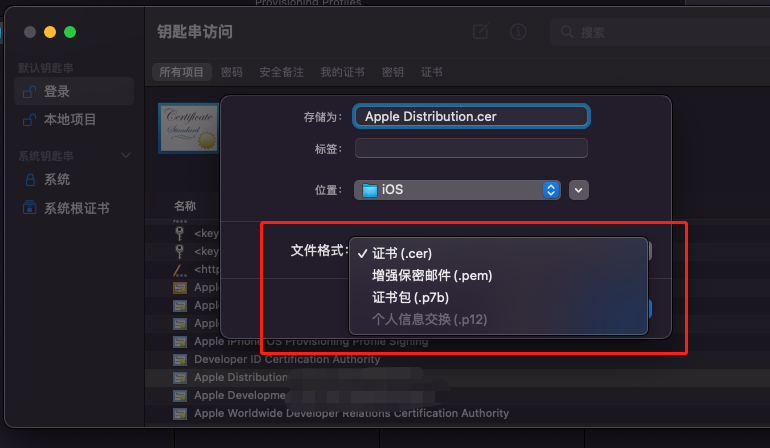The height and width of the screenshot is (448, 770).
Task: Select the 登录 keychain lock icon
Action: coord(30,92)
